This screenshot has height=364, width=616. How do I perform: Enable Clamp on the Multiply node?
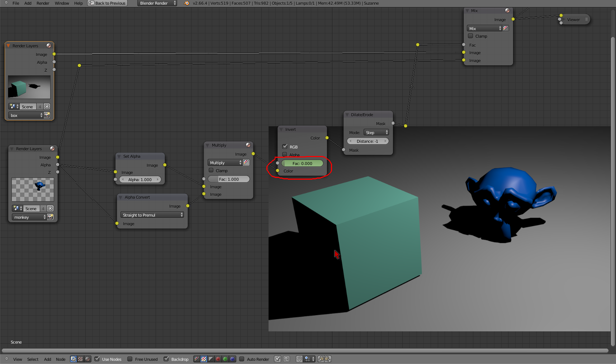pyautogui.click(x=211, y=170)
